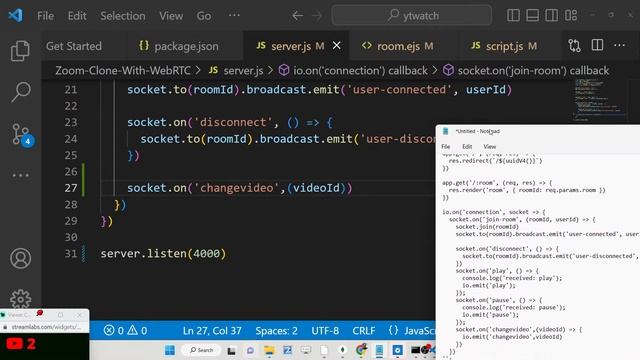Open the Search view in activity bar
Viewport: 640px width, 360px height.
(20, 92)
